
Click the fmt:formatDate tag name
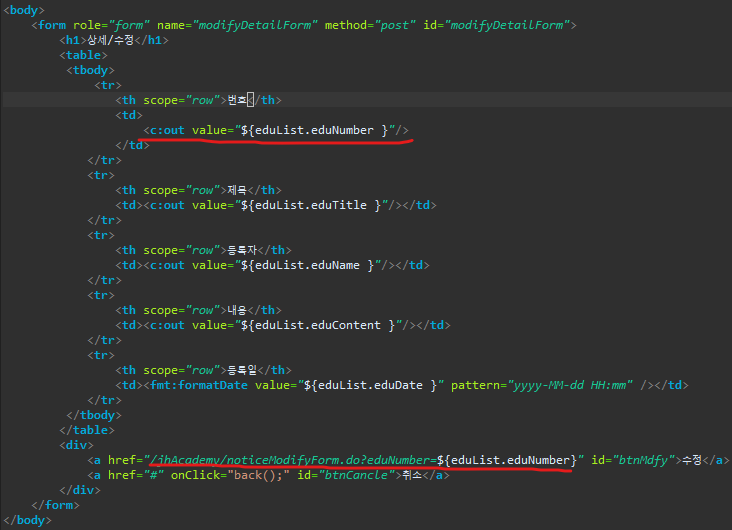(x=199, y=385)
